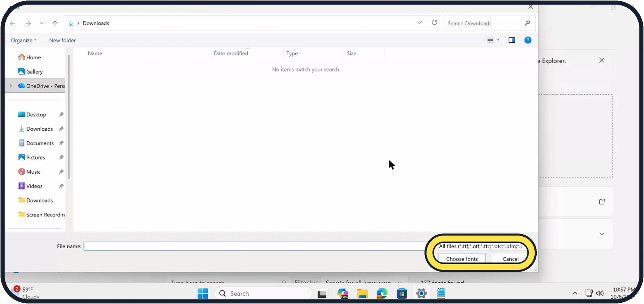The width and height of the screenshot is (644, 304).
Task: Open the All files type dropdown
Action: (x=481, y=246)
